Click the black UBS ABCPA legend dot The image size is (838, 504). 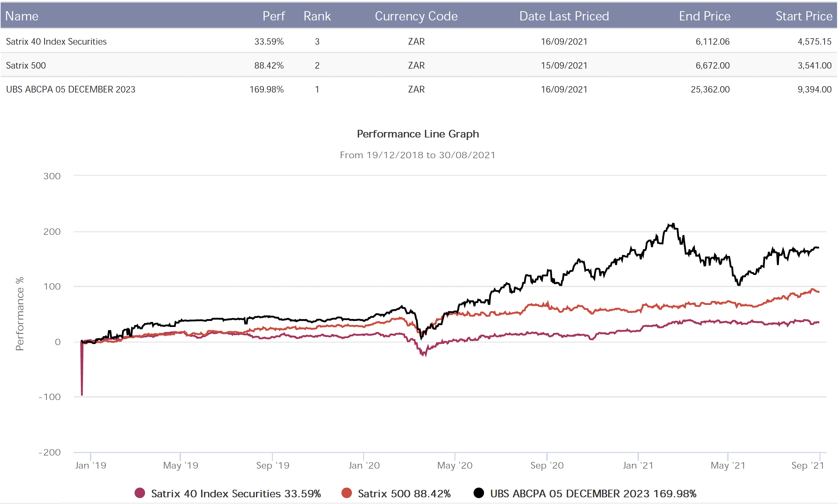point(479,493)
